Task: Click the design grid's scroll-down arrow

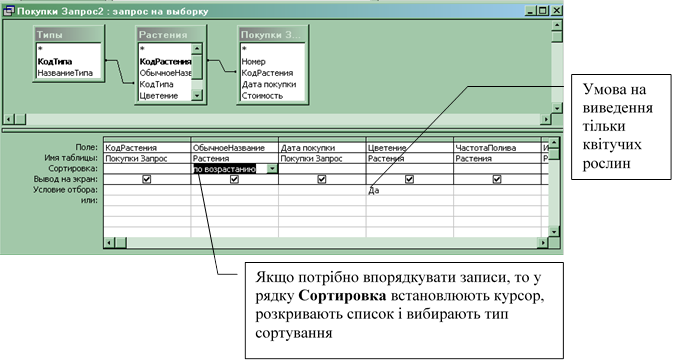Action: point(554,232)
